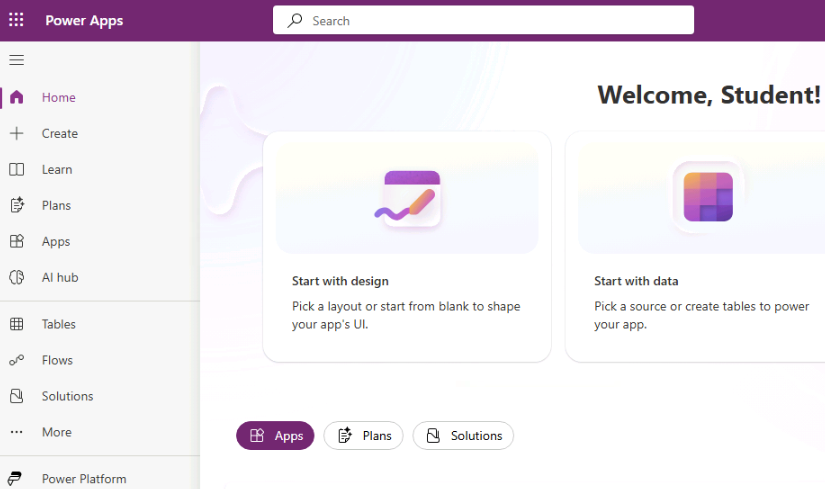The image size is (825, 489).
Task: Click the Start with design pen illustration
Action: click(407, 200)
